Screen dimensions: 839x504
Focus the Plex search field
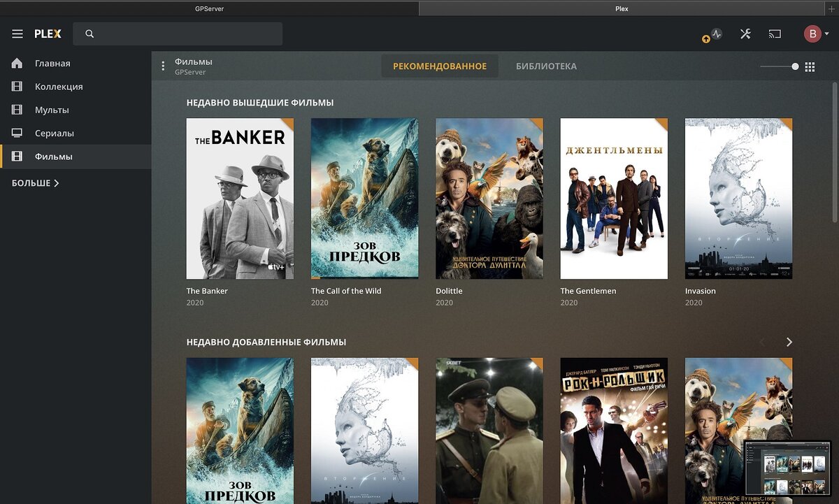pyautogui.click(x=178, y=34)
